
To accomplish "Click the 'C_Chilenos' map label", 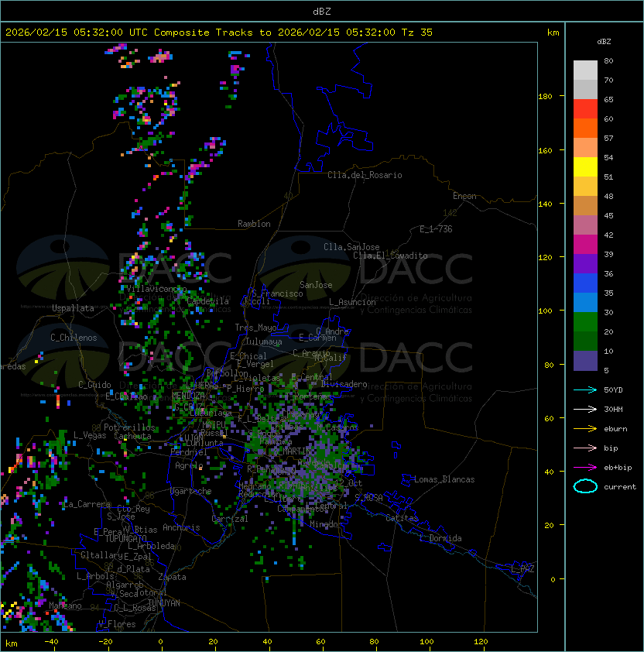I will (x=74, y=338).
